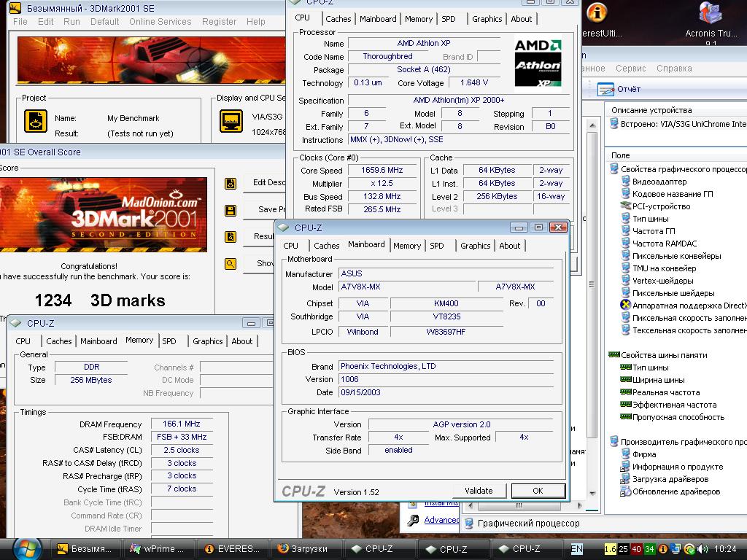Click the 3DMark2001 banner image in score window
Image resolution: width=747 pixels, height=560 pixels.
(x=104, y=214)
